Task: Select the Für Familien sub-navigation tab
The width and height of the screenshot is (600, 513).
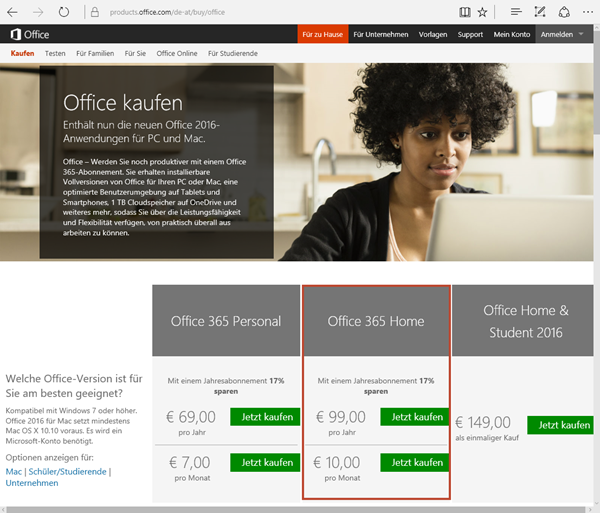Action: (x=95, y=54)
